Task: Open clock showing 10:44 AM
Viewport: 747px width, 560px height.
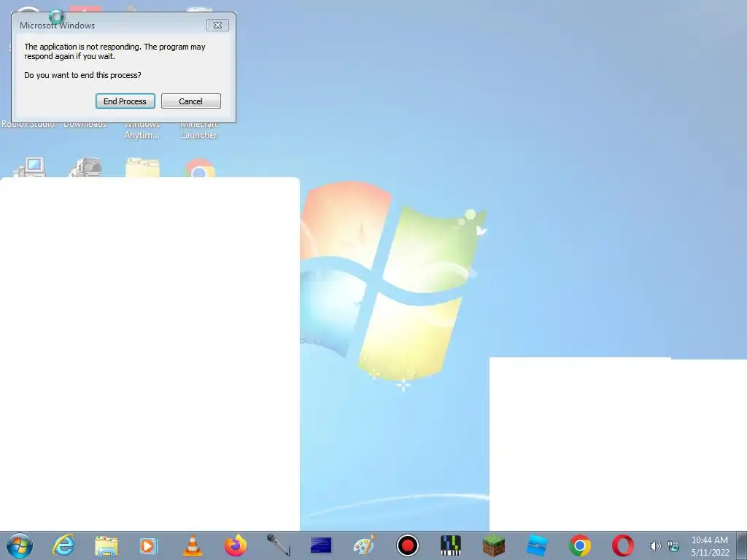Action: 710,546
